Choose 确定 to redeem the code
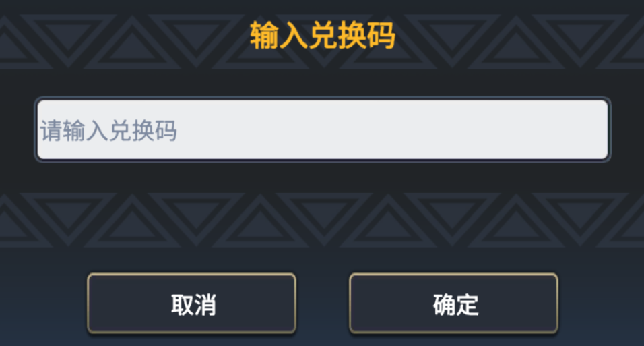Screen dimensions: 644x346 coord(453,304)
